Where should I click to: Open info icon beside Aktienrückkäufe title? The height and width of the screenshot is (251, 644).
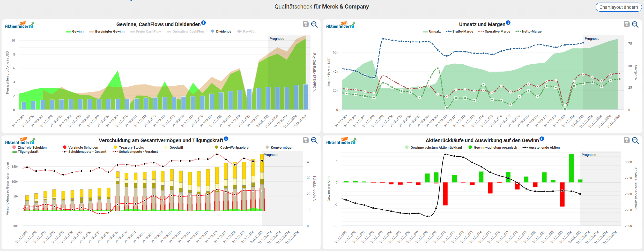[x=542, y=139]
